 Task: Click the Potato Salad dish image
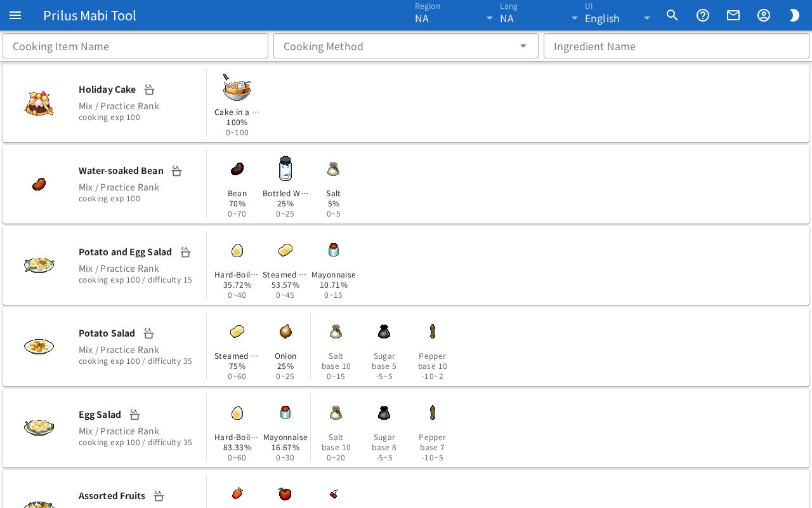39,346
